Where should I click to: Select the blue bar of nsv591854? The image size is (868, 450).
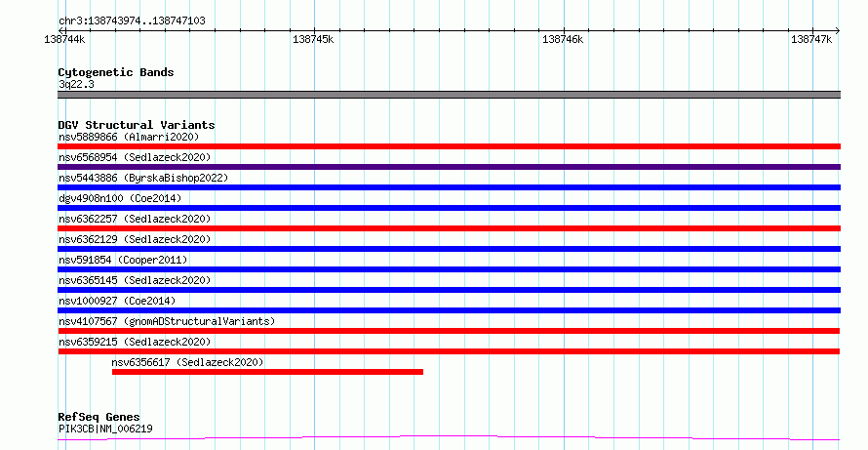click(449, 269)
